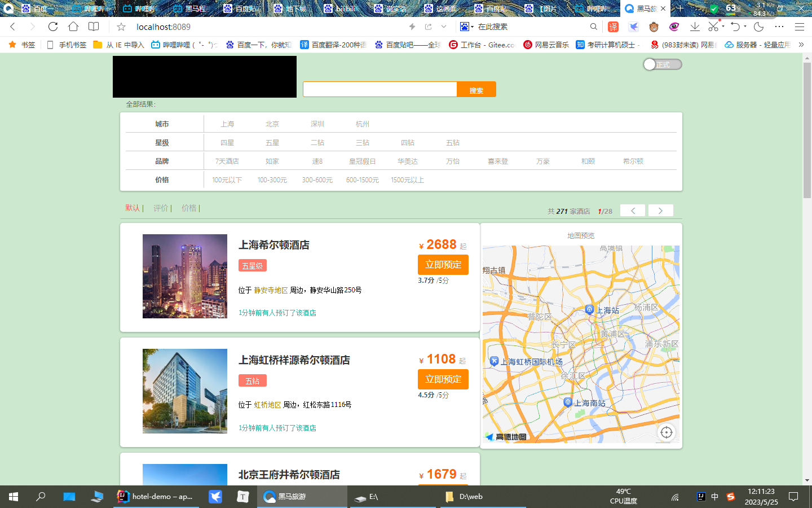Switch to the 地下城 browser tab
The height and width of the screenshot is (508, 812).
[290, 8]
